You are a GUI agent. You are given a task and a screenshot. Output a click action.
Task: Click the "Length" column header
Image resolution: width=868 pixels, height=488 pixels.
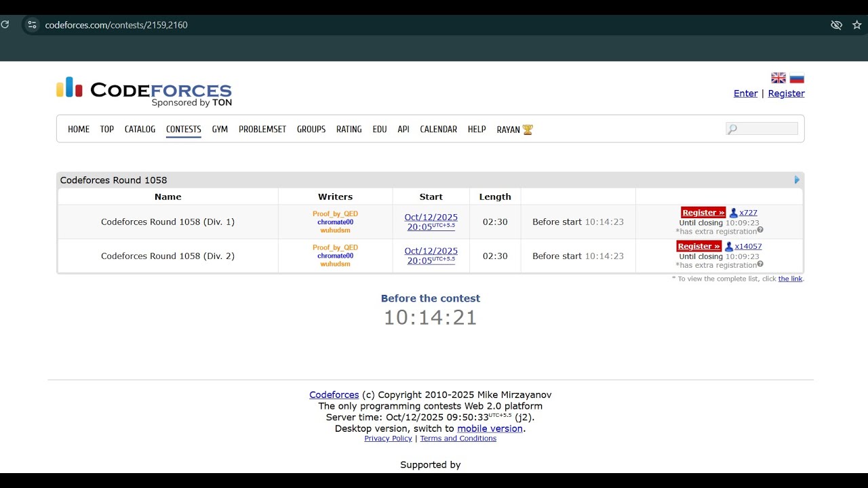pos(495,197)
